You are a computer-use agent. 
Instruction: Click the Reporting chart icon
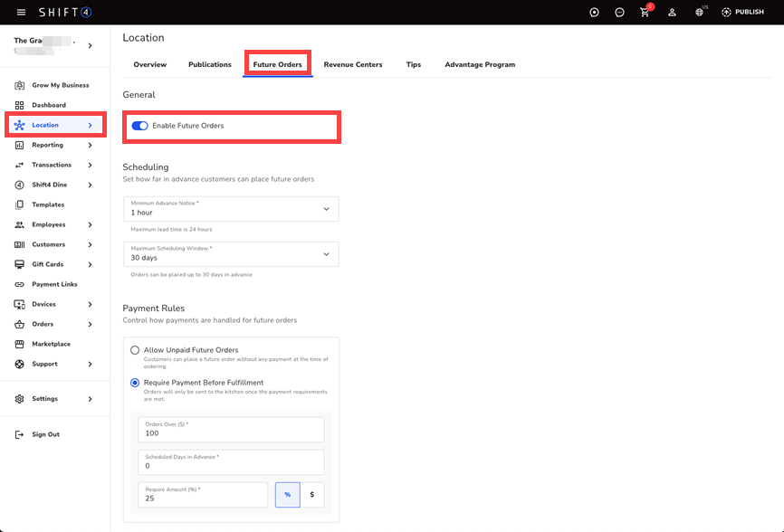(20, 146)
